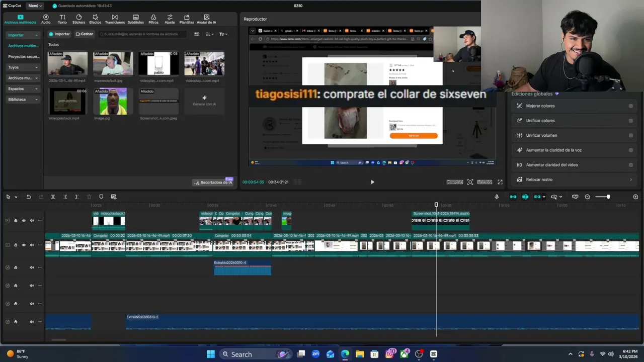
Task: Open the Audio panel tab
Action: (46, 19)
